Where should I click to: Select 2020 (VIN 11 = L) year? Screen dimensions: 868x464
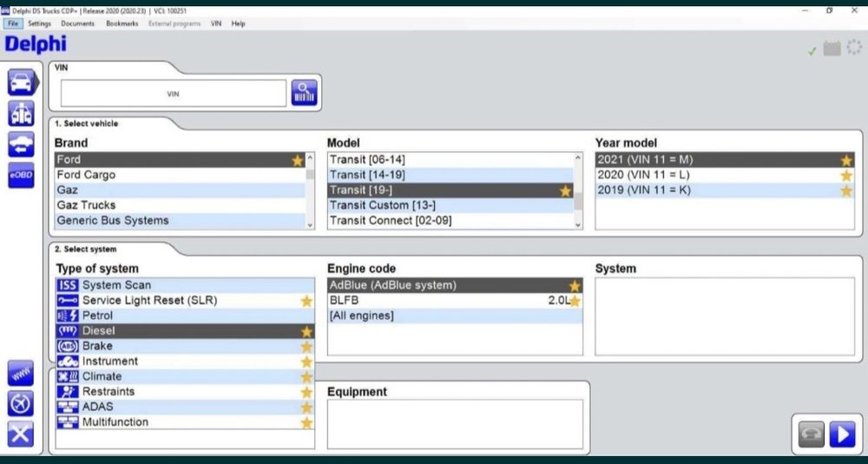pos(725,176)
